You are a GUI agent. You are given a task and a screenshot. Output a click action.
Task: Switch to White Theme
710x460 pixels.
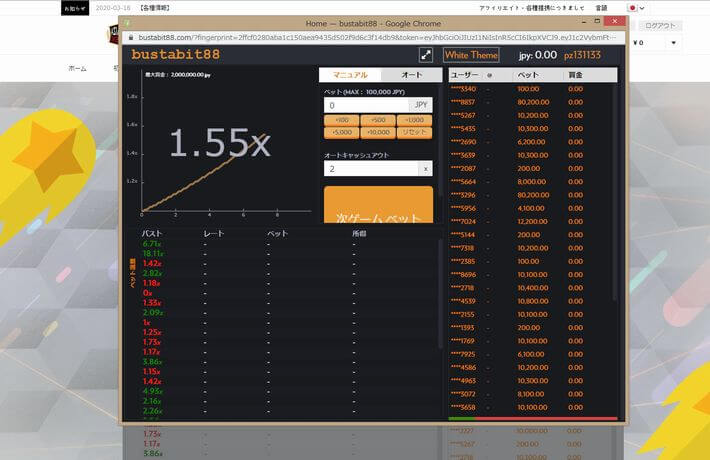click(x=471, y=56)
